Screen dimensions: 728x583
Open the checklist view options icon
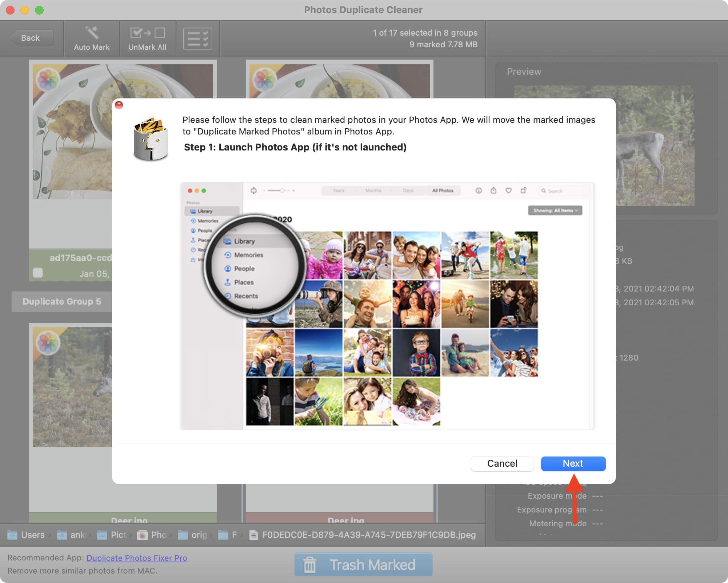tap(197, 39)
